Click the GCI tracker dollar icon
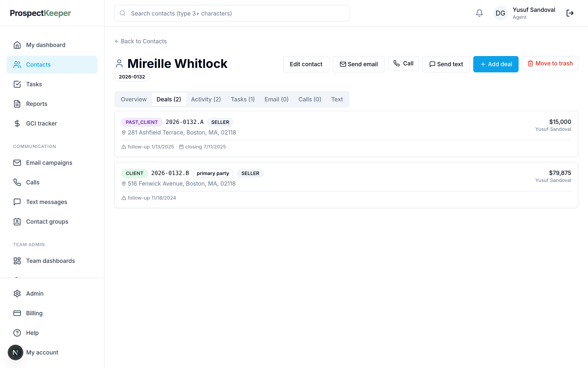This screenshot has width=588, height=368. [17, 123]
